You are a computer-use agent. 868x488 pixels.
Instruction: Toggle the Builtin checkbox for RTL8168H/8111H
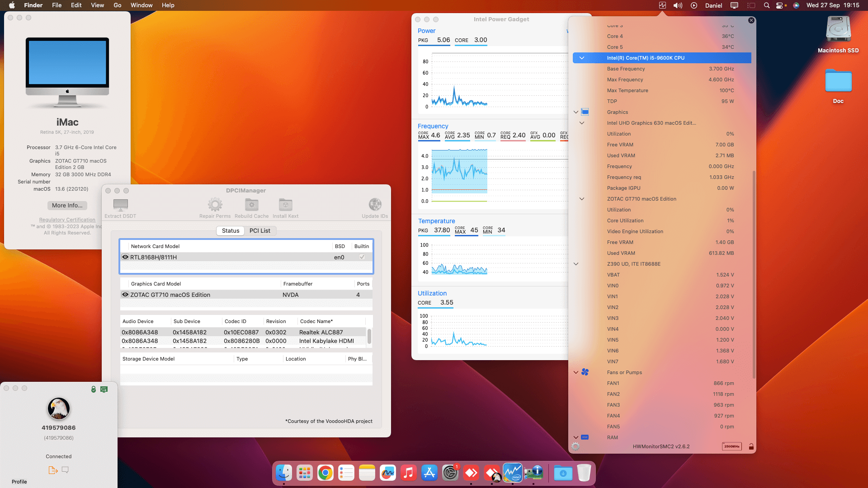click(x=362, y=257)
